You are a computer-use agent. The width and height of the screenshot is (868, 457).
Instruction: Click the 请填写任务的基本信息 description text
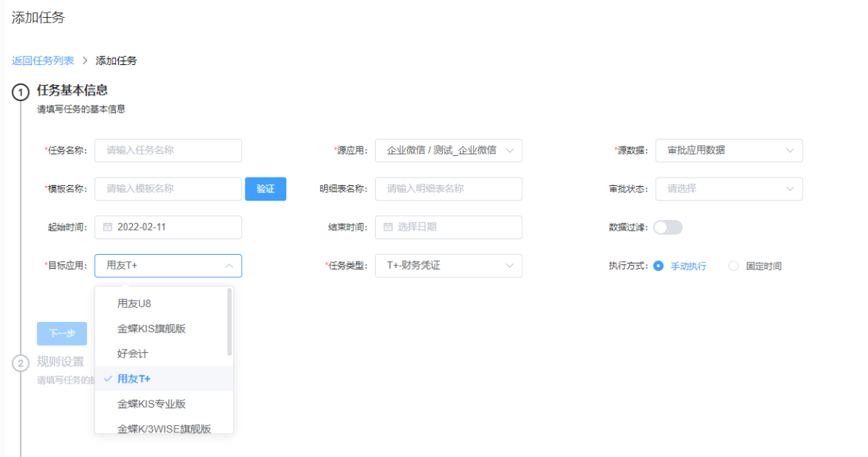[x=81, y=109]
